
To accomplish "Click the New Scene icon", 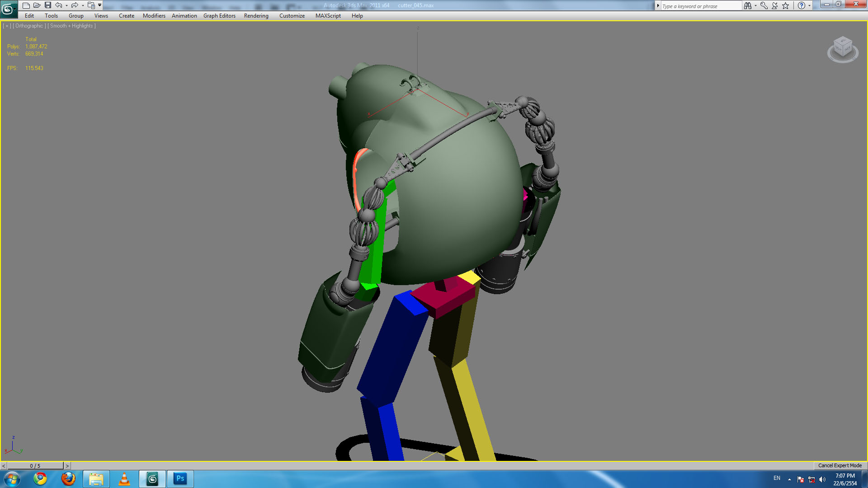I will [x=26, y=5].
